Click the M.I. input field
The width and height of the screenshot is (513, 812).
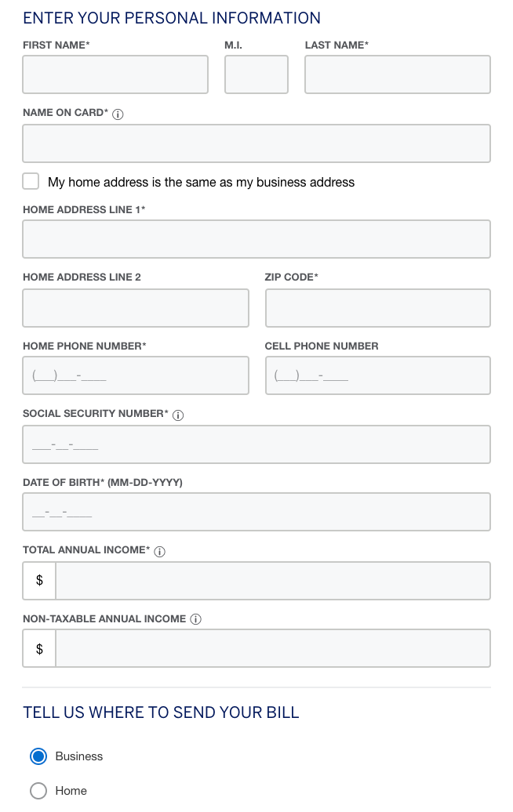pos(256,74)
